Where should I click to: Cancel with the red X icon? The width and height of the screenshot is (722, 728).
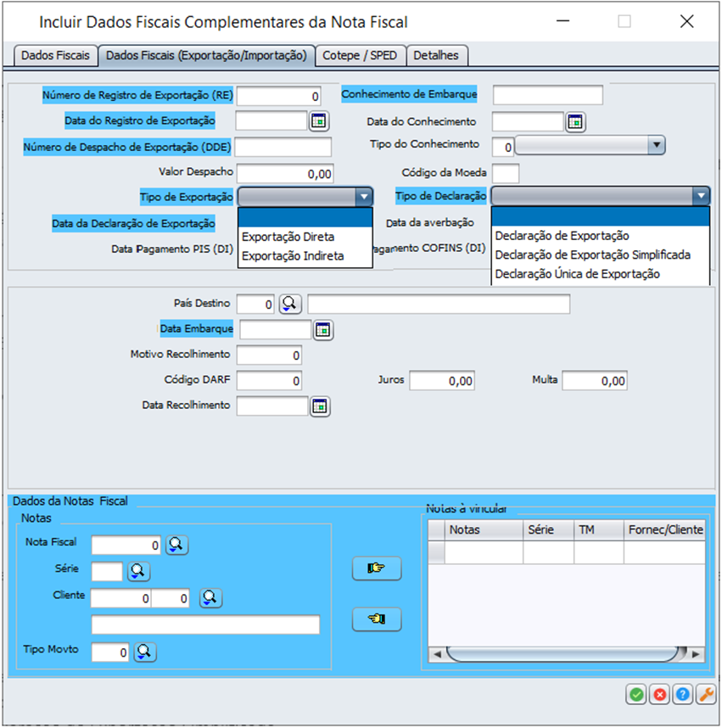(x=659, y=695)
